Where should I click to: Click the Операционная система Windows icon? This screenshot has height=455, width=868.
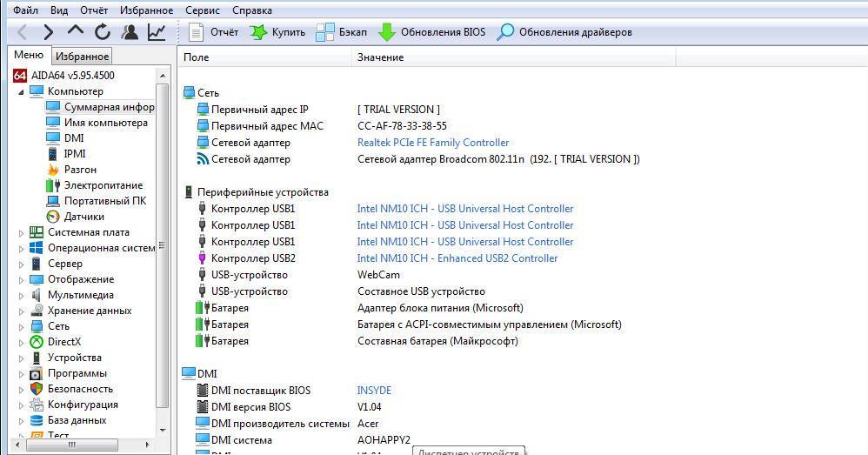click(x=37, y=247)
